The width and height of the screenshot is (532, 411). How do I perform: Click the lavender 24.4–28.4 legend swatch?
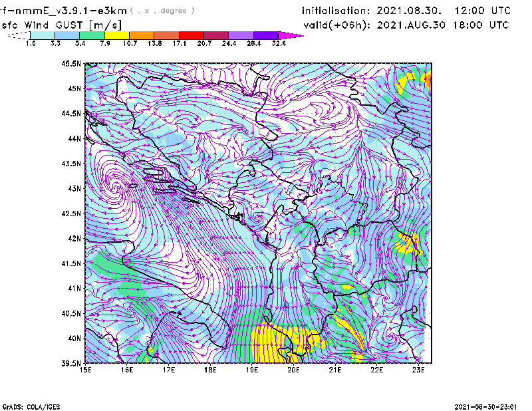point(241,35)
